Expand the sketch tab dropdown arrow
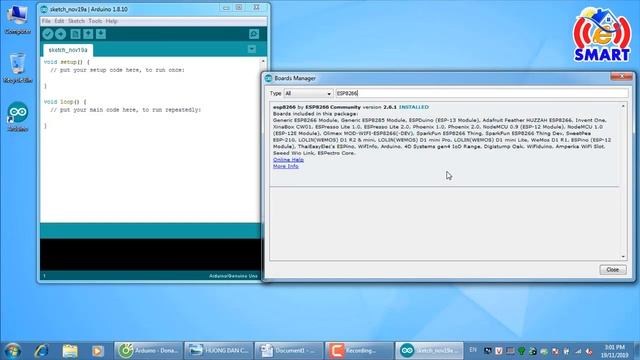The width and height of the screenshot is (640, 360). 252,49
